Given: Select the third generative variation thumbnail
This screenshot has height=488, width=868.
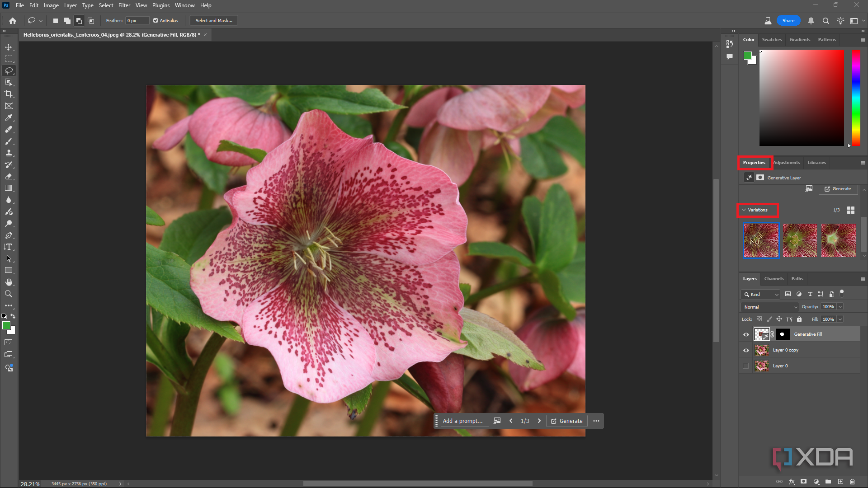Looking at the screenshot, I should pyautogui.click(x=838, y=241).
